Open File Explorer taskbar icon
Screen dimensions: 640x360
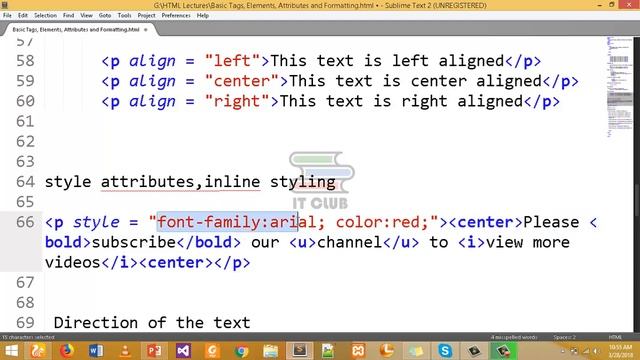[271, 351]
